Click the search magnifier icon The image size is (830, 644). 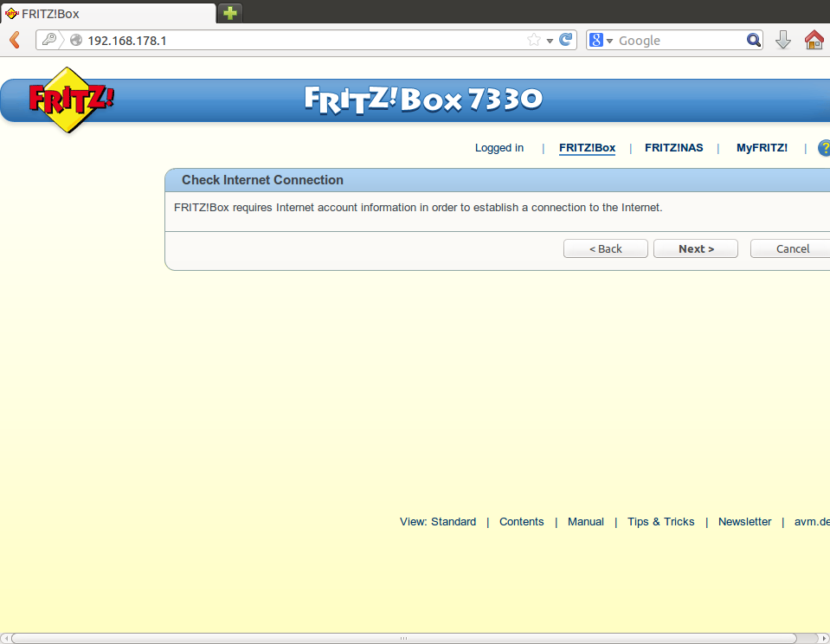point(753,40)
